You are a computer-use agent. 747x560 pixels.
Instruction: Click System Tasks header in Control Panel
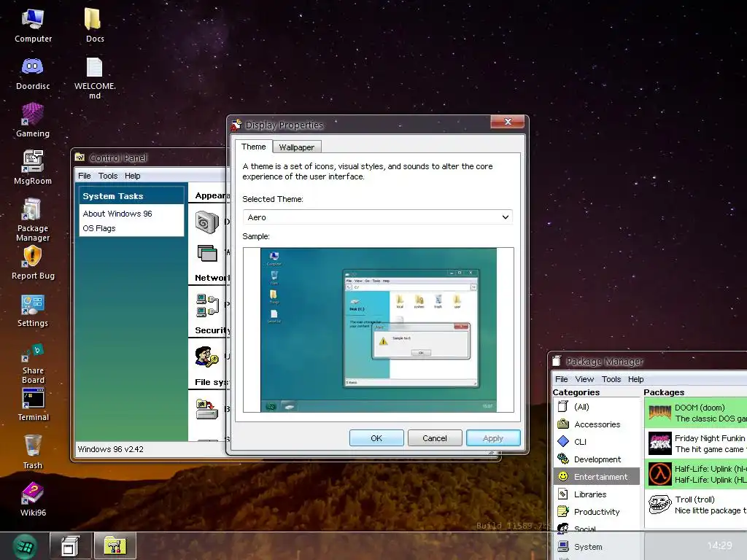click(x=131, y=195)
